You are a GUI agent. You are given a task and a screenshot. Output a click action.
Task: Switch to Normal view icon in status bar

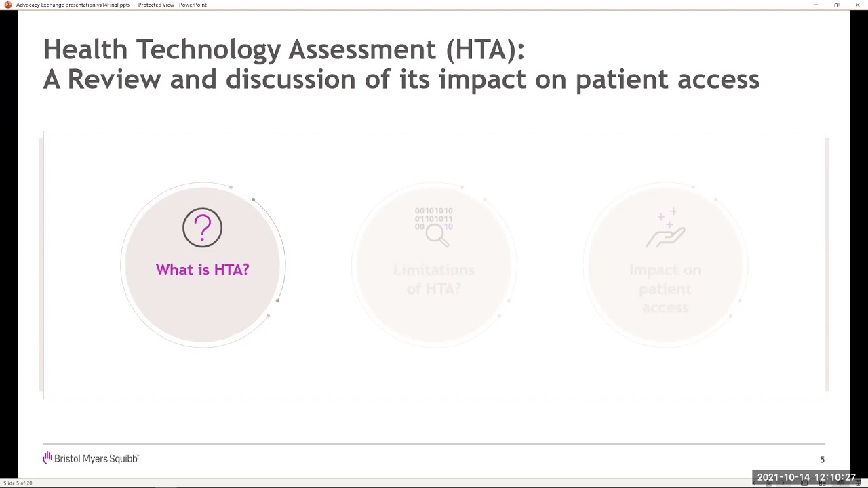804,483
